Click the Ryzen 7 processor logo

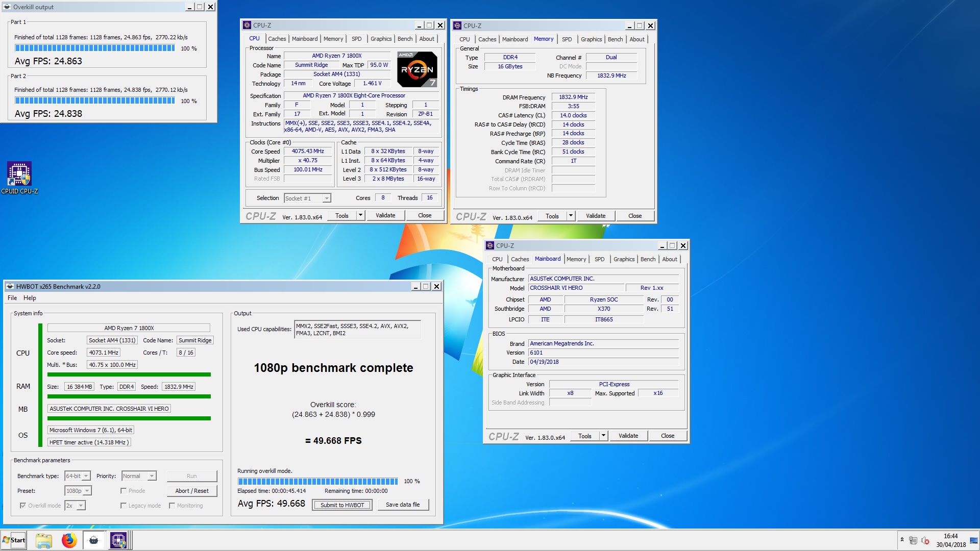click(417, 69)
